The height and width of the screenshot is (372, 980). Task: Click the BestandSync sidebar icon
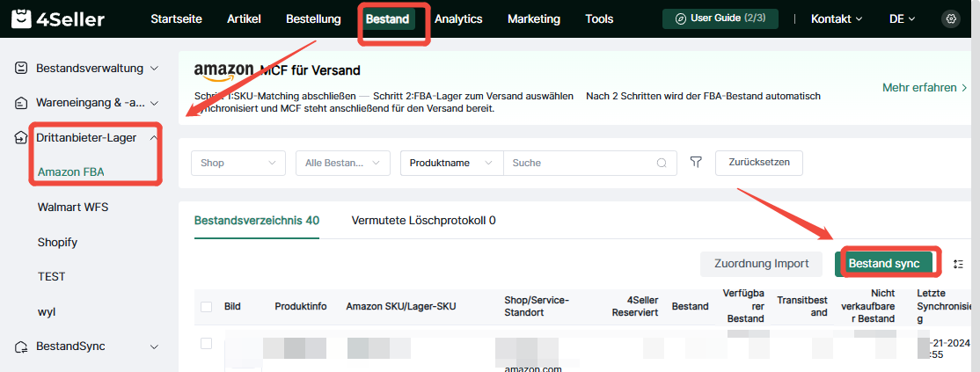click(x=20, y=346)
